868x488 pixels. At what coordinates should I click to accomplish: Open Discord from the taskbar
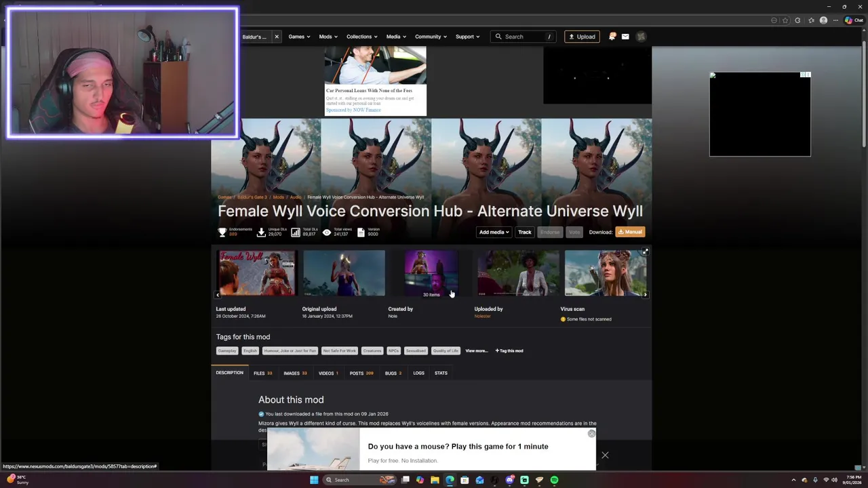(509, 480)
